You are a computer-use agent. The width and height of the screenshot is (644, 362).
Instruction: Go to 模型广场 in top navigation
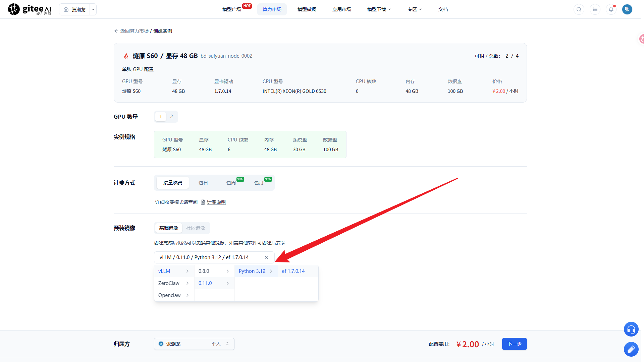pos(232,9)
